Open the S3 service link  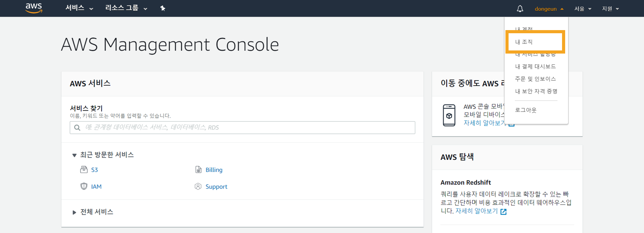(x=94, y=170)
